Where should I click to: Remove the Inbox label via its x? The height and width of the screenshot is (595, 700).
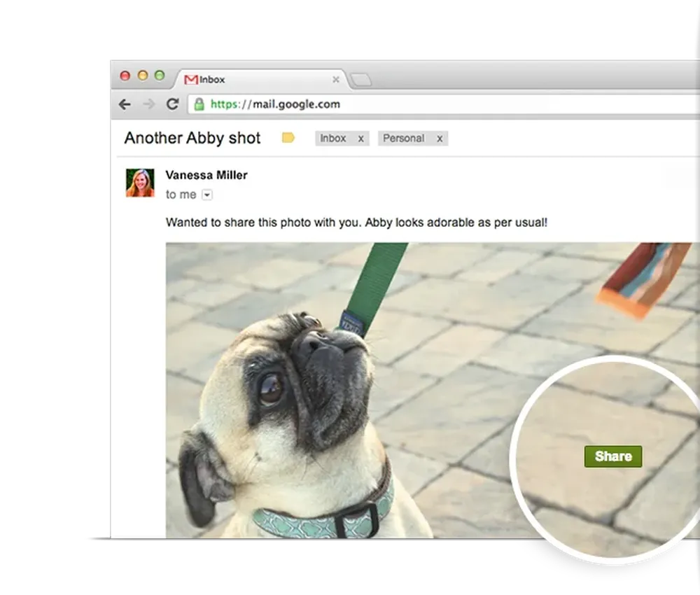pyautogui.click(x=360, y=139)
